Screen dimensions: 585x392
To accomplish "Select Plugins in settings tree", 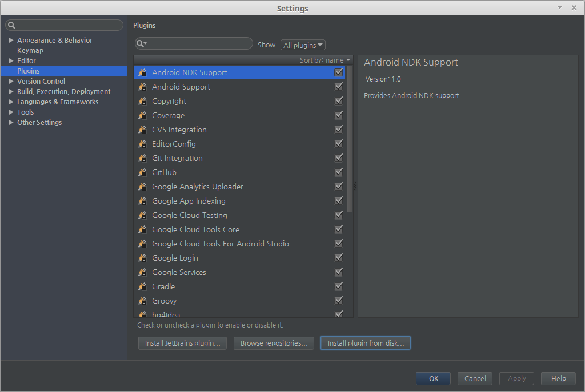I will (x=64, y=71).
